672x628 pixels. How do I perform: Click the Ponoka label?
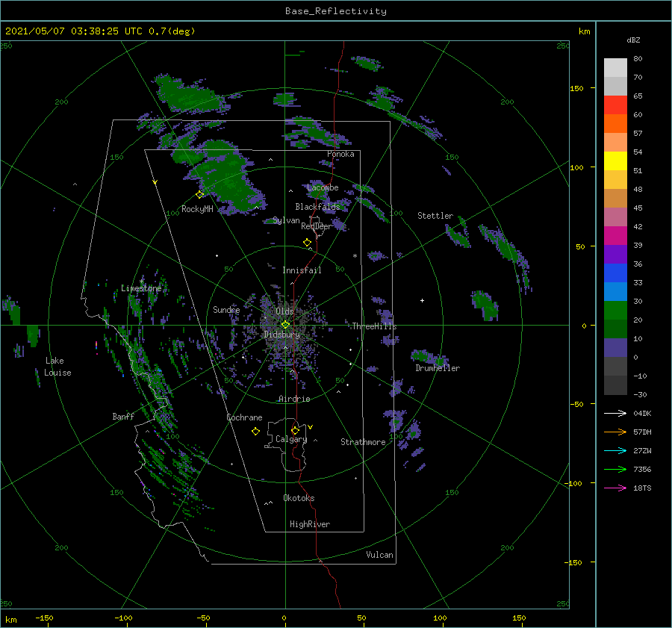[340, 154]
